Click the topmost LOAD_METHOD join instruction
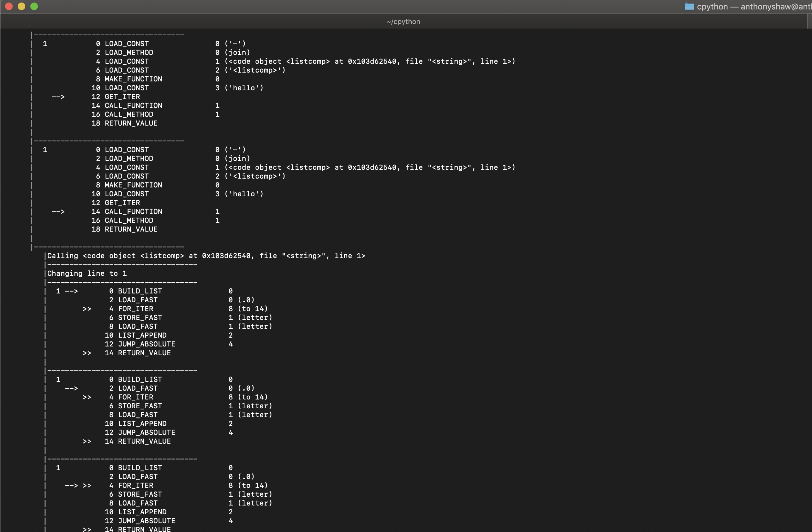812x532 pixels. click(x=129, y=52)
